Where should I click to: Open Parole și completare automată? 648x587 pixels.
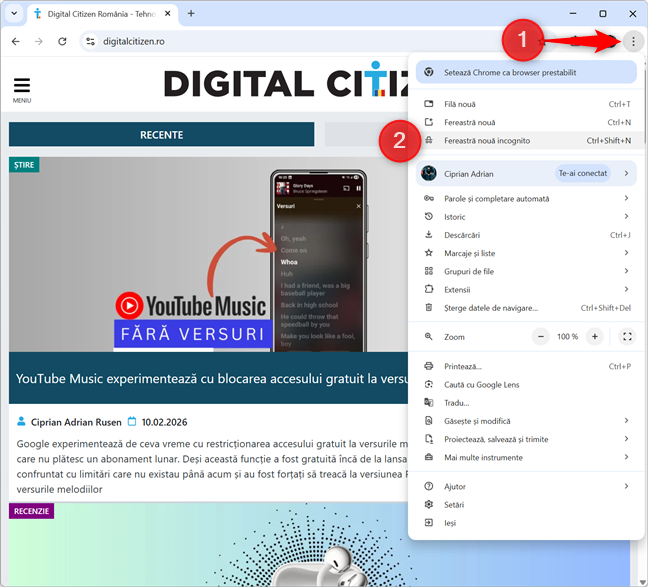526,198
